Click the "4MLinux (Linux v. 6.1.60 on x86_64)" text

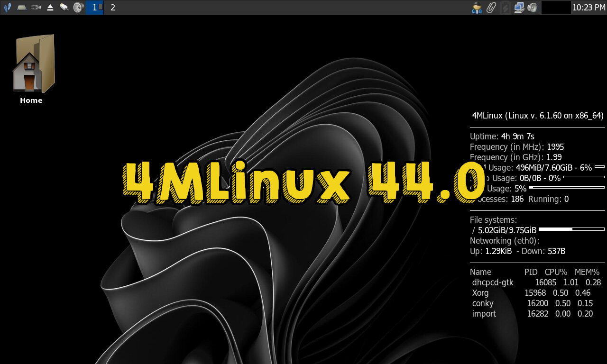click(538, 116)
